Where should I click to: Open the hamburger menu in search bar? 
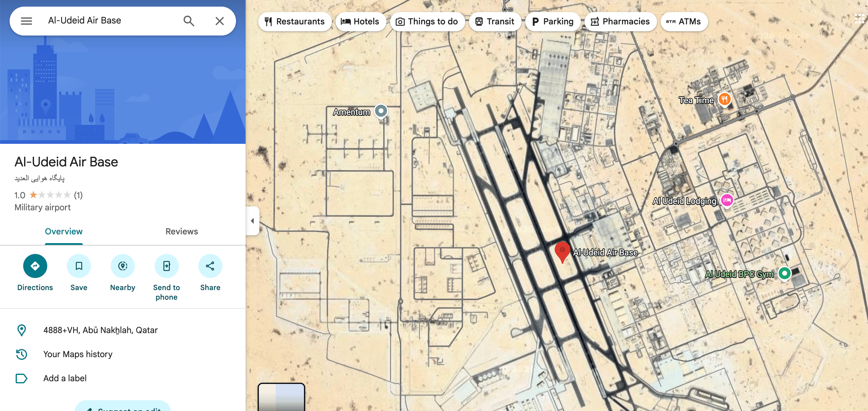click(26, 21)
